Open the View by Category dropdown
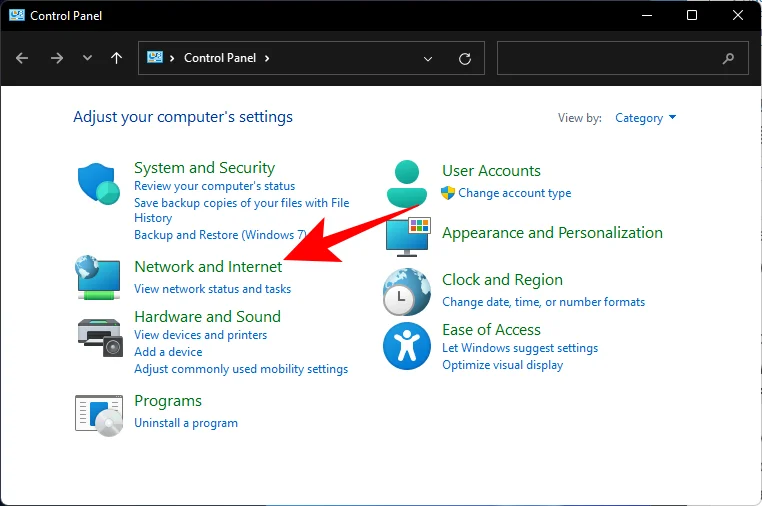 click(645, 118)
